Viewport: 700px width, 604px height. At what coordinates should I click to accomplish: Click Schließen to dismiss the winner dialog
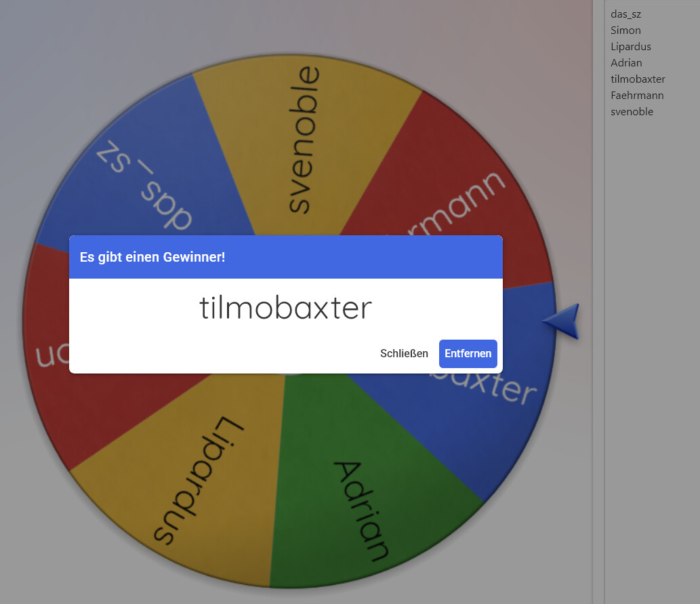click(404, 354)
